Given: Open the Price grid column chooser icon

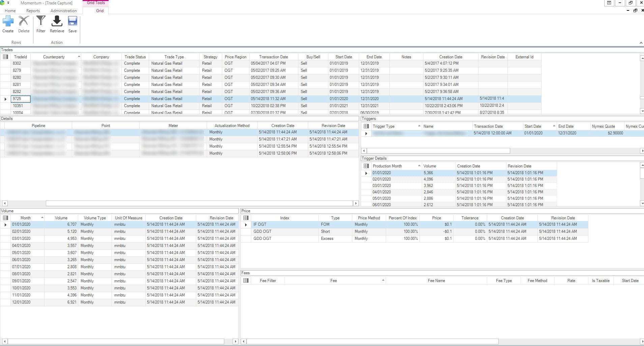Looking at the screenshot, I should click(246, 218).
